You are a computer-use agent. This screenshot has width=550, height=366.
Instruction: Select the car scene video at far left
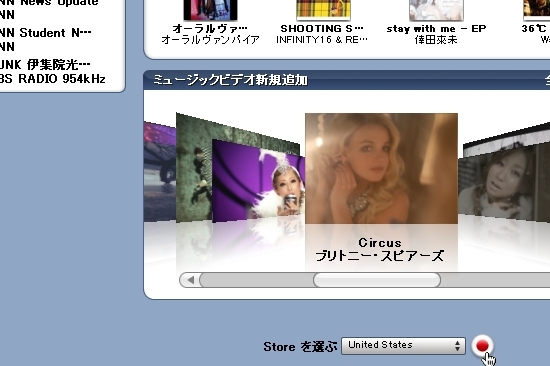pos(160,172)
